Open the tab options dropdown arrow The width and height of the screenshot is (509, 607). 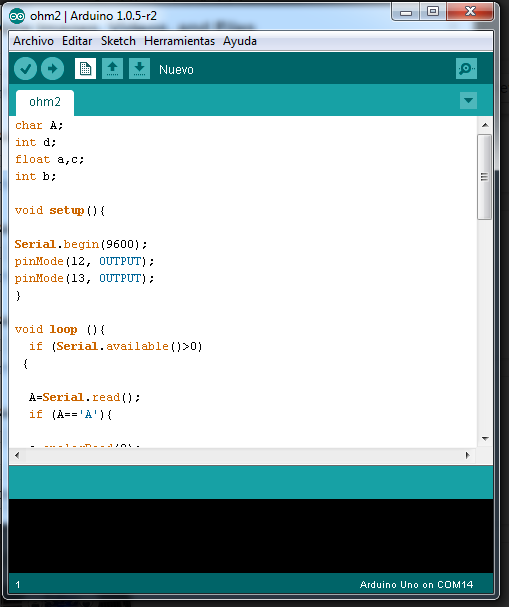pos(468,101)
